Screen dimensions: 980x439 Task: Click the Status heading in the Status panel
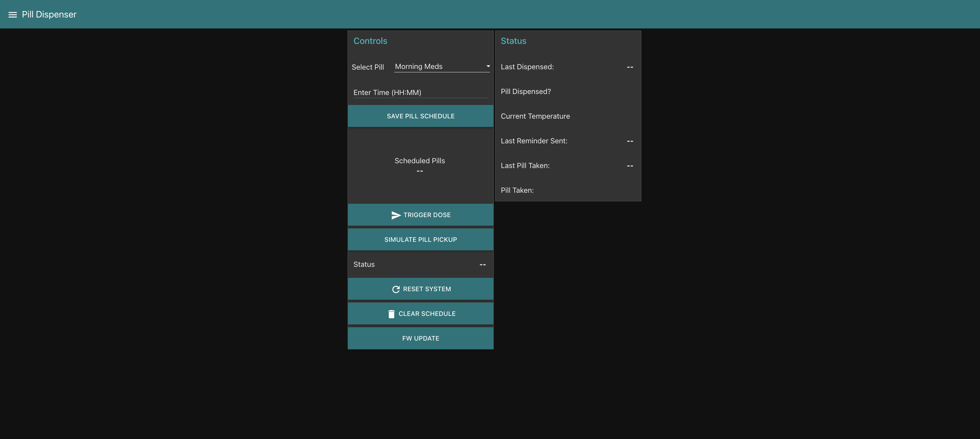coord(513,41)
